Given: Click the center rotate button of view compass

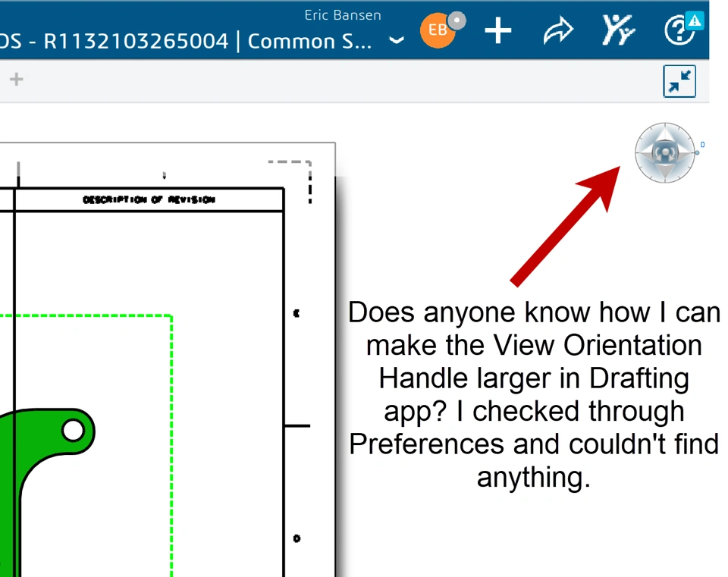Looking at the screenshot, I should (x=664, y=152).
